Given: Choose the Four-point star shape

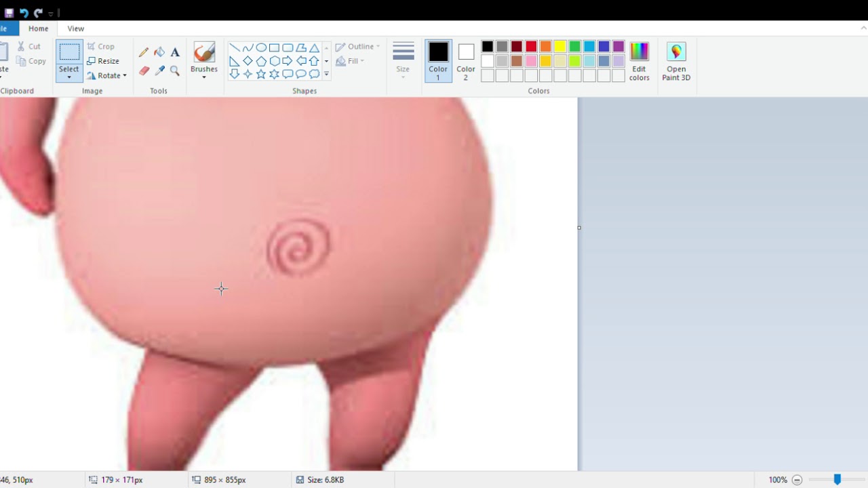Looking at the screenshot, I should coord(248,74).
